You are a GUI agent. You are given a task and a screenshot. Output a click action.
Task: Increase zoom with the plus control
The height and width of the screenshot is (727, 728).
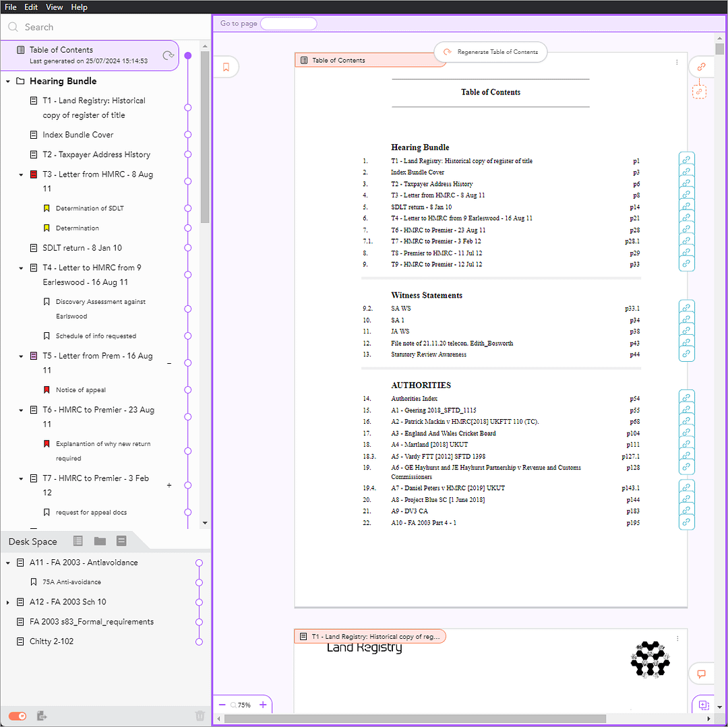262,703
